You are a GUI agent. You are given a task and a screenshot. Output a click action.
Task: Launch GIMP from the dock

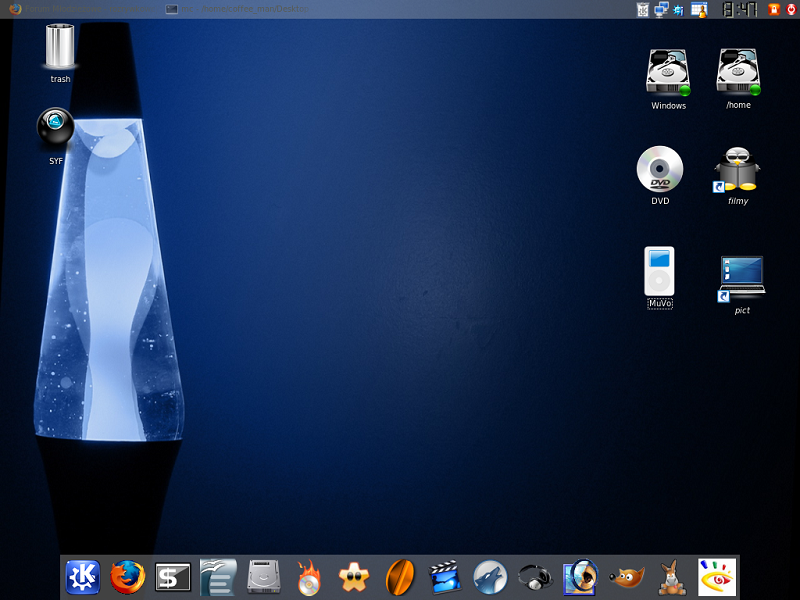point(626,577)
